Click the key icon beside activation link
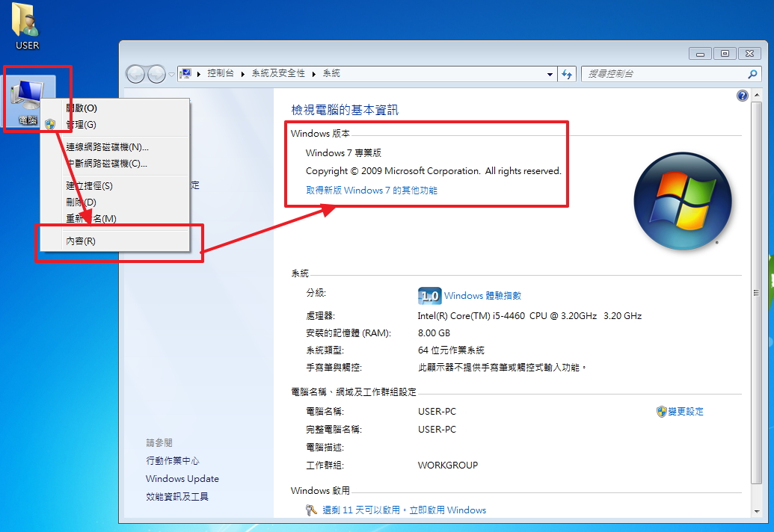Image resolution: width=774 pixels, height=532 pixels. (311, 510)
